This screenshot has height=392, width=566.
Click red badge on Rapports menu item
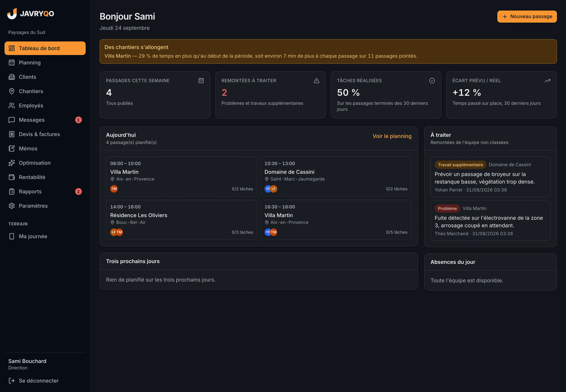[78, 191]
